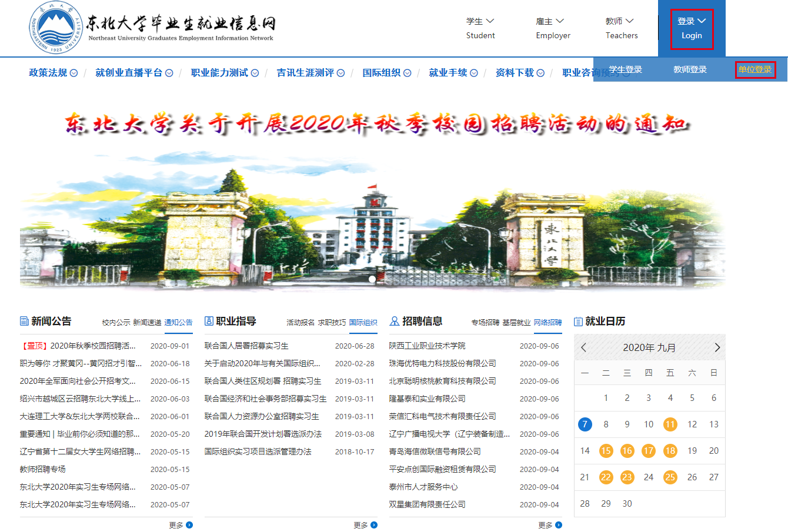Expand the 就创业直播平台 menu arrow
This screenshot has width=788, height=532.
(x=169, y=73)
